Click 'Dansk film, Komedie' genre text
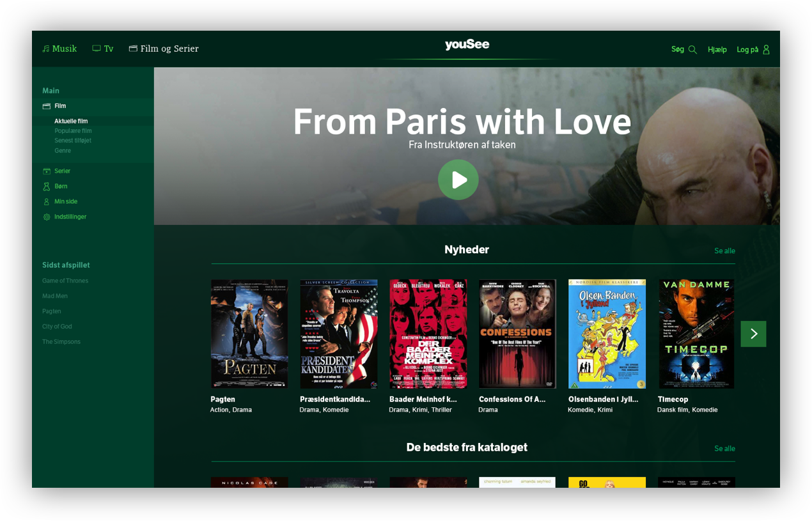Viewport: 812px width, 521px height. click(x=687, y=410)
